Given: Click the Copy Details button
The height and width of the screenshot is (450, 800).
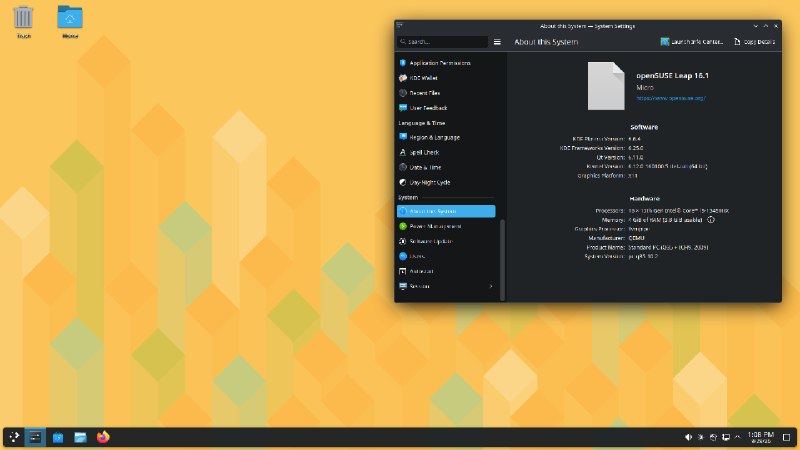Looking at the screenshot, I should [754, 42].
